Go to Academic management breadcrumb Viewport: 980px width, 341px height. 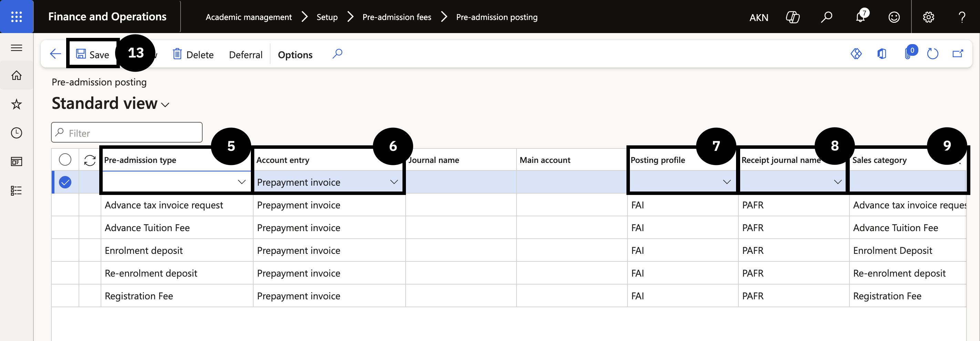coord(248,17)
